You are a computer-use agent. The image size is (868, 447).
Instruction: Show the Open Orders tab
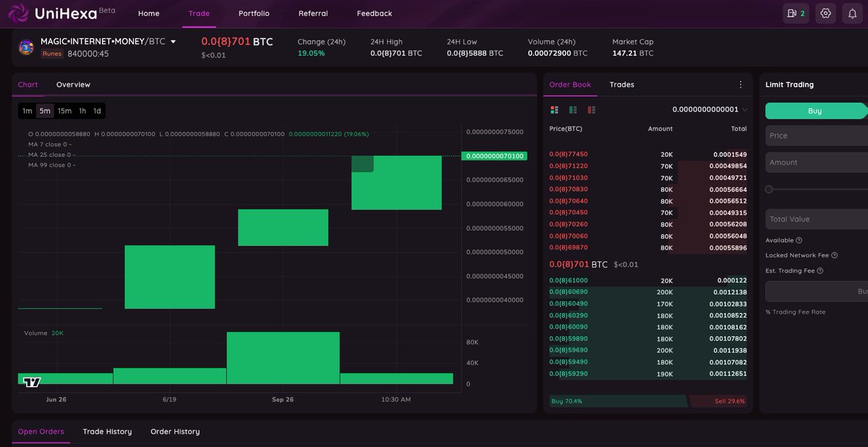(41, 432)
